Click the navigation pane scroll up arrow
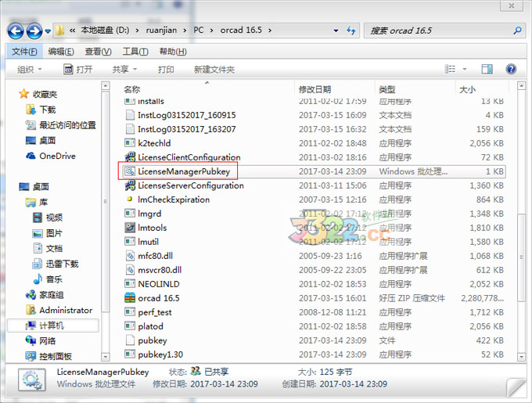532x403 pixels. 106,86
